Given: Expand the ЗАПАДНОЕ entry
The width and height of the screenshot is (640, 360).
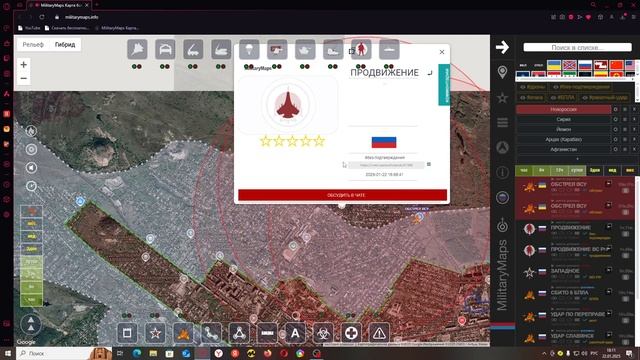Looking at the screenshot, I should [609, 270].
